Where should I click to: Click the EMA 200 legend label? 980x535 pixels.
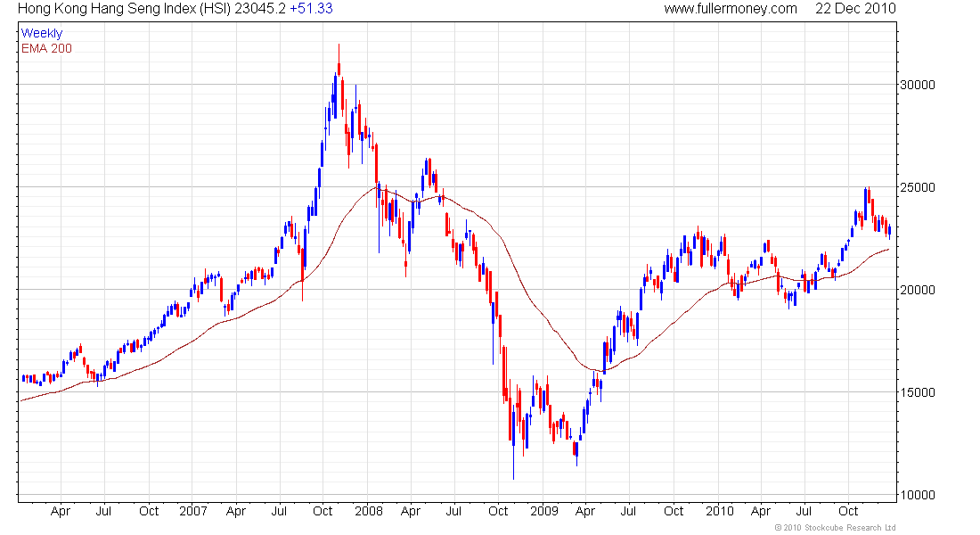click(46, 49)
